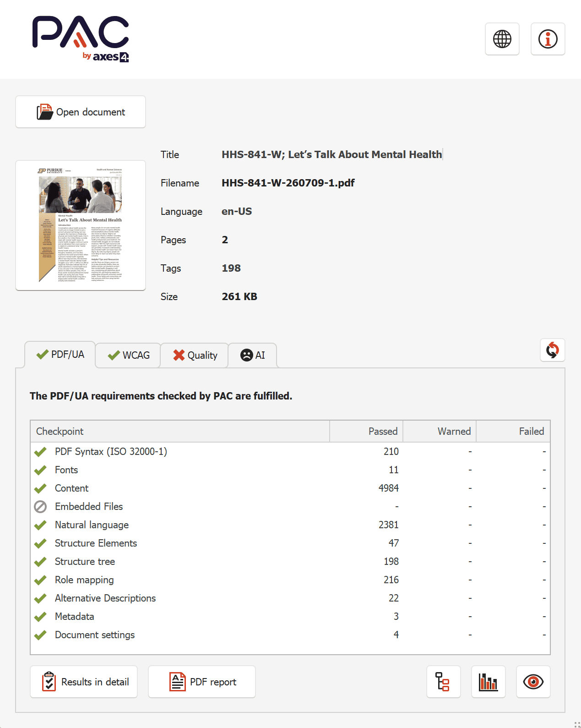The width and height of the screenshot is (581, 728).
Task: Select the Alternative Descriptions checkpoint row
Action: pyautogui.click(x=290, y=598)
